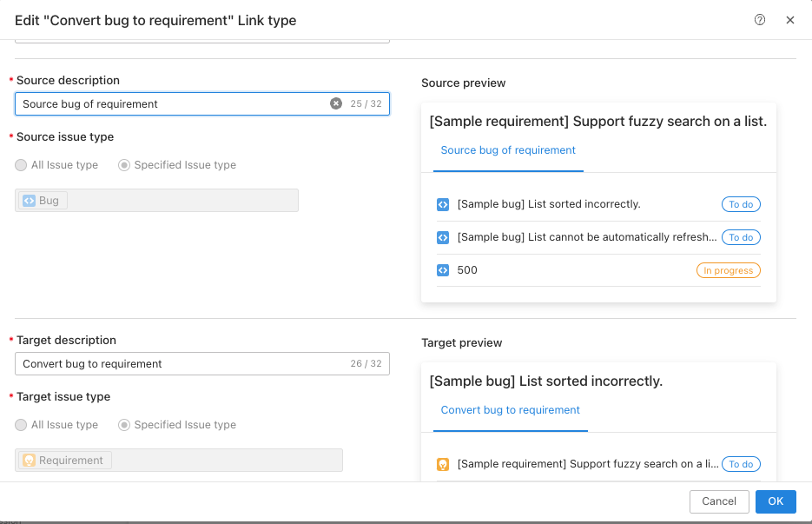This screenshot has height=524, width=812.
Task: Open the help question mark icon
Action: pyautogui.click(x=760, y=20)
